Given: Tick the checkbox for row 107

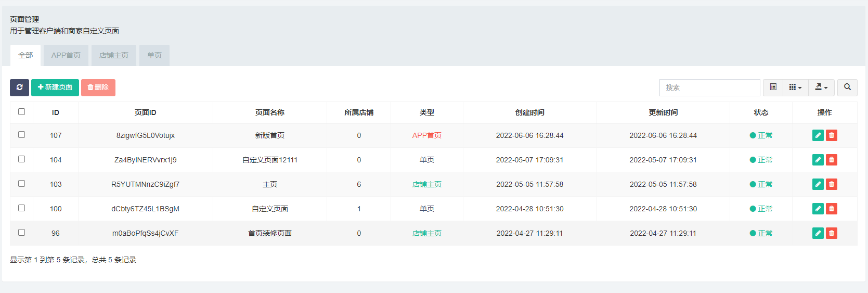Looking at the screenshot, I should [x=21, y=134].
